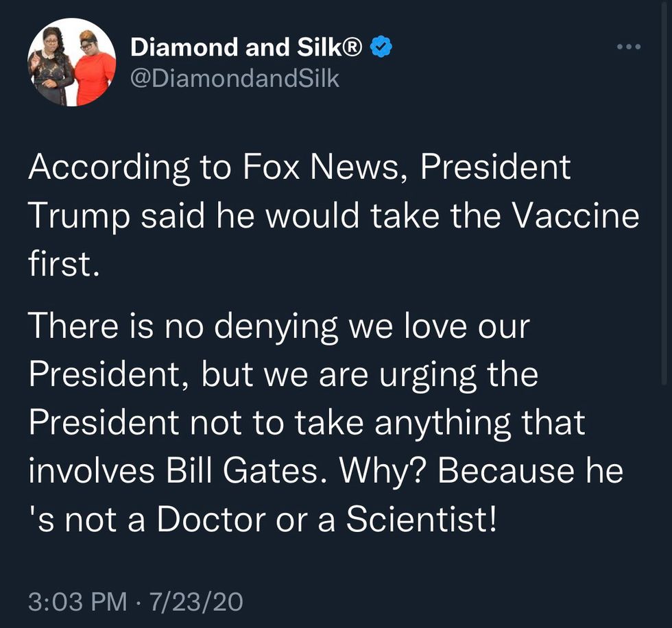
Task: Click the word Trump in the tweet
Action: 80,217
